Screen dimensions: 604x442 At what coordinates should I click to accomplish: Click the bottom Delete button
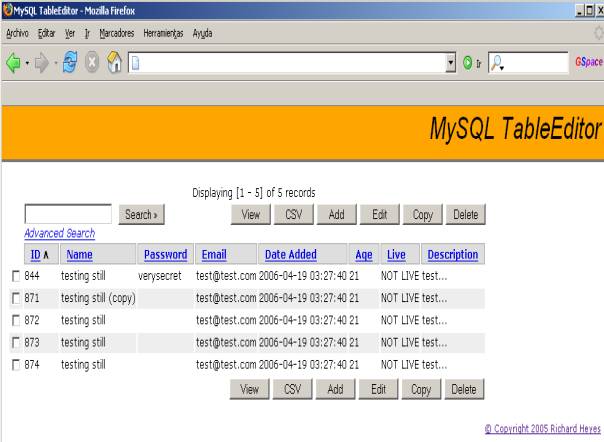[464, 389]
